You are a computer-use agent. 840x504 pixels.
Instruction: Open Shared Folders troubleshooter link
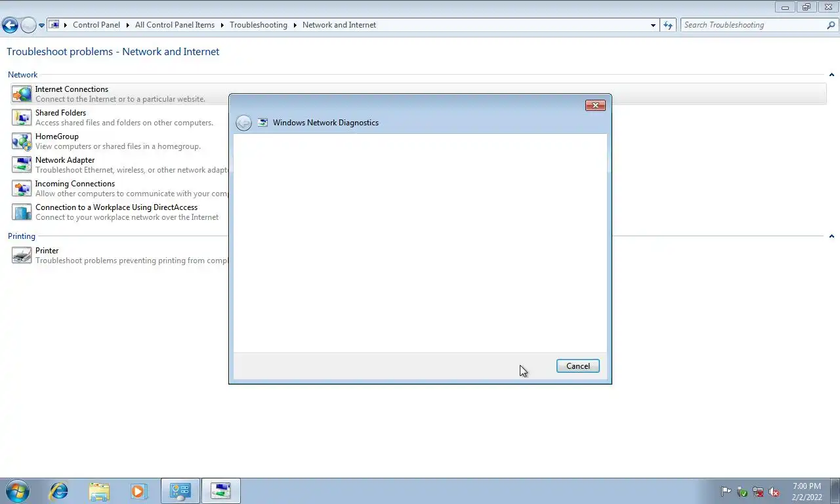click(x=60, y=113)
